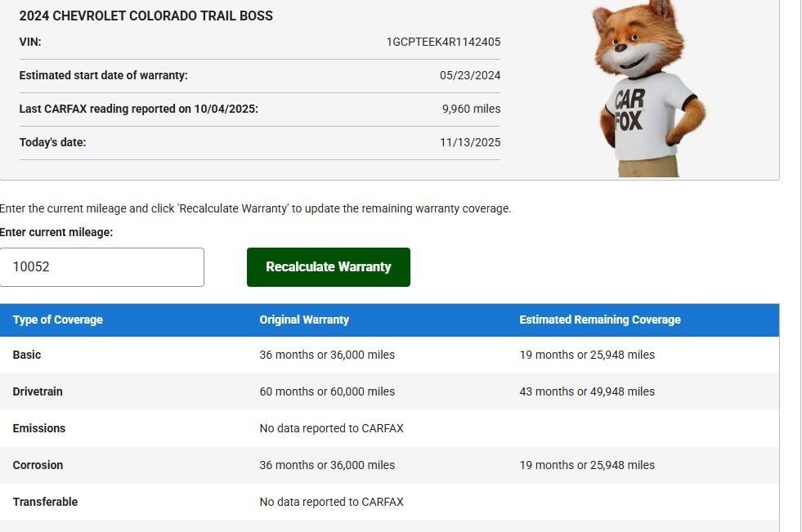Click the Original Warranty column header

[304, 320]
